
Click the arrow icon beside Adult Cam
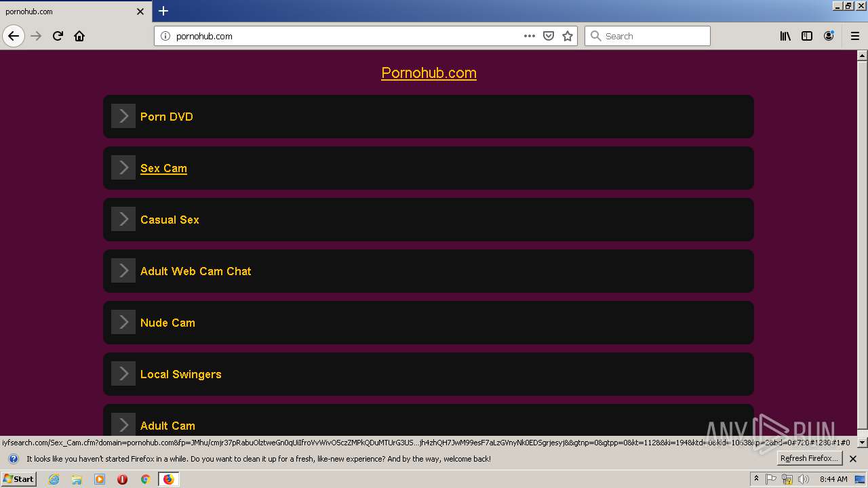pos(123,424)
